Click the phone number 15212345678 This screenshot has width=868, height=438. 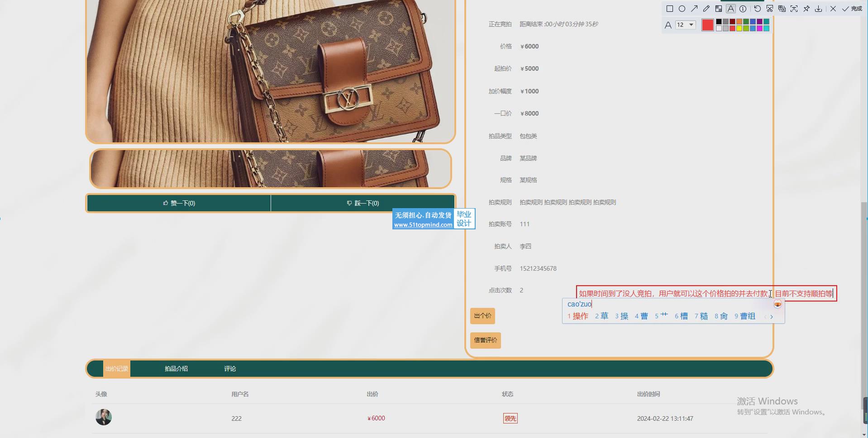538,268
